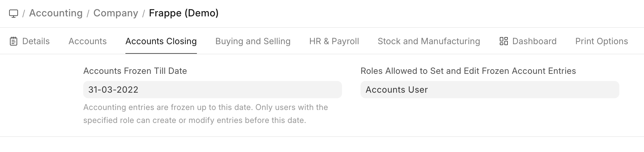Switch to the Details tab
The height and width of the screenshot is (152, 644).
pos(36,41)
